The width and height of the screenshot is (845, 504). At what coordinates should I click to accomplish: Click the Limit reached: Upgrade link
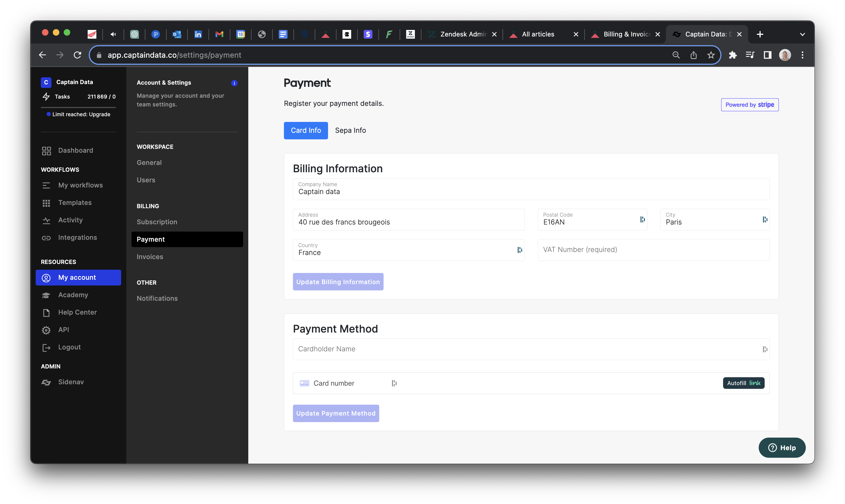click(81, 115)
